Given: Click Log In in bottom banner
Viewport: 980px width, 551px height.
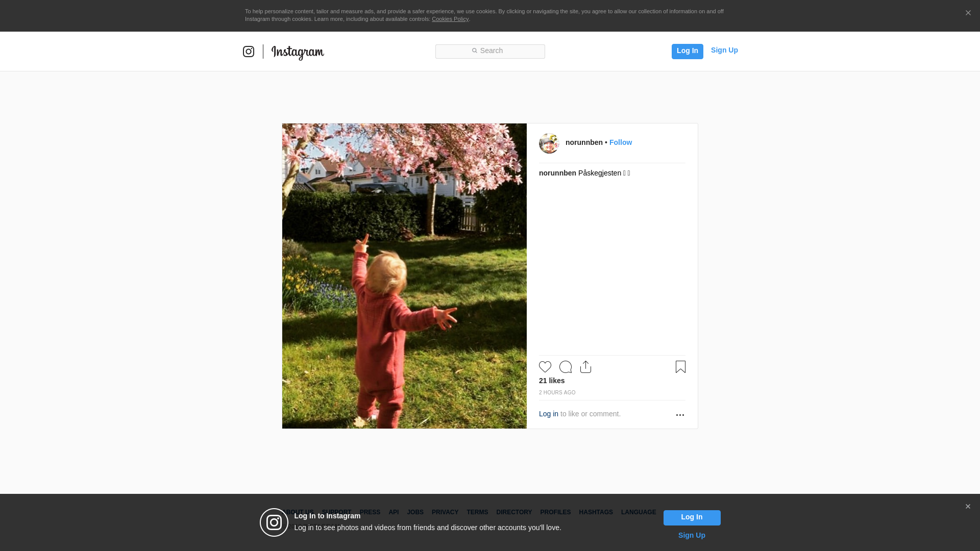Looking at the screenshot, I should (692, 518).
